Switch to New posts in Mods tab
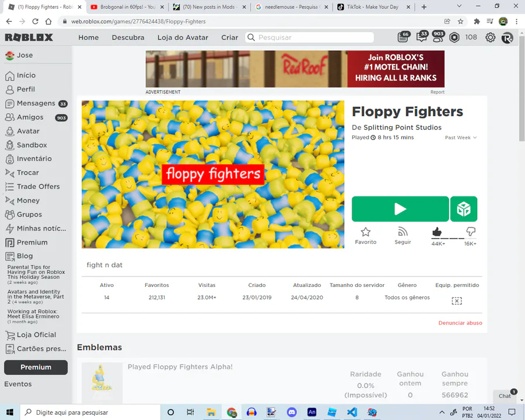Image resolution: width=525 pixels, height=420 pixels. [209, 7]
